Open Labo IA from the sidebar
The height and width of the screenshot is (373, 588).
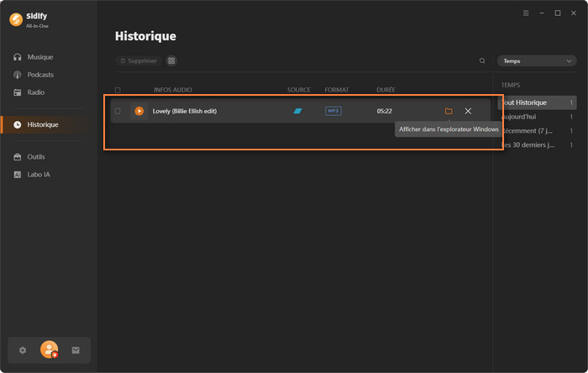pos(38,174)
